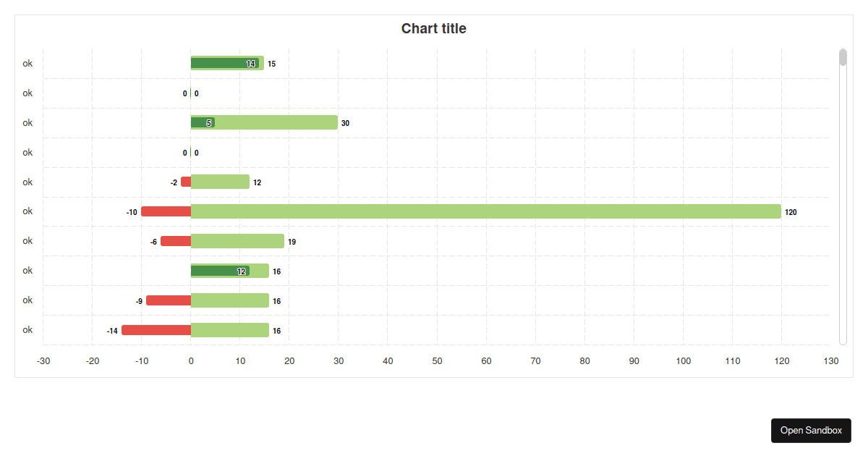Click the value label showing 16 beside lowest bar

276,329
